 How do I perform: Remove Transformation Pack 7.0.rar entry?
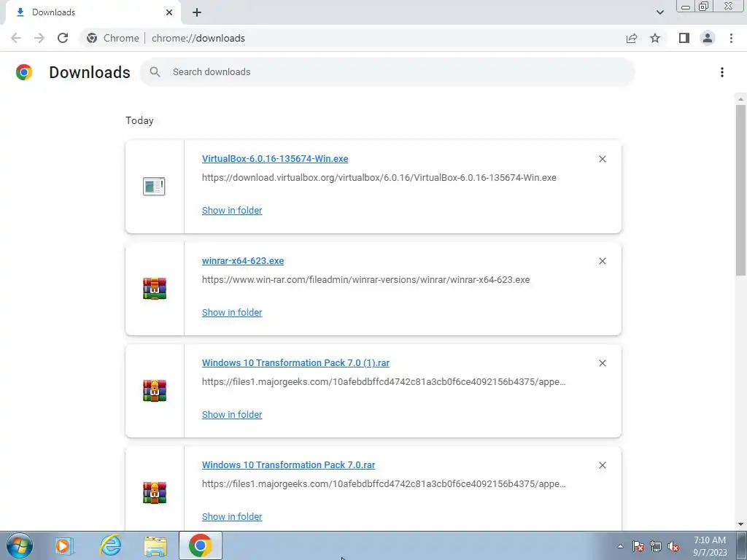602,465
